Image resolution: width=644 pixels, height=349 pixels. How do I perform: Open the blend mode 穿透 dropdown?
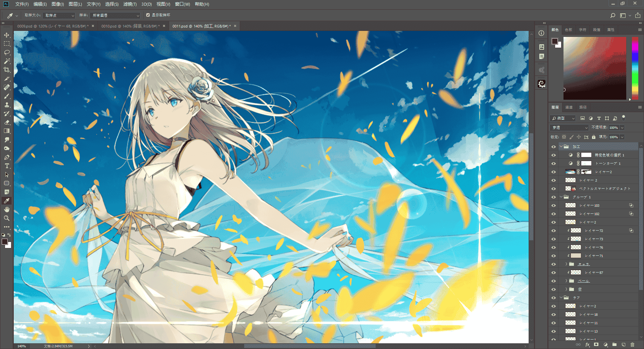569,128
